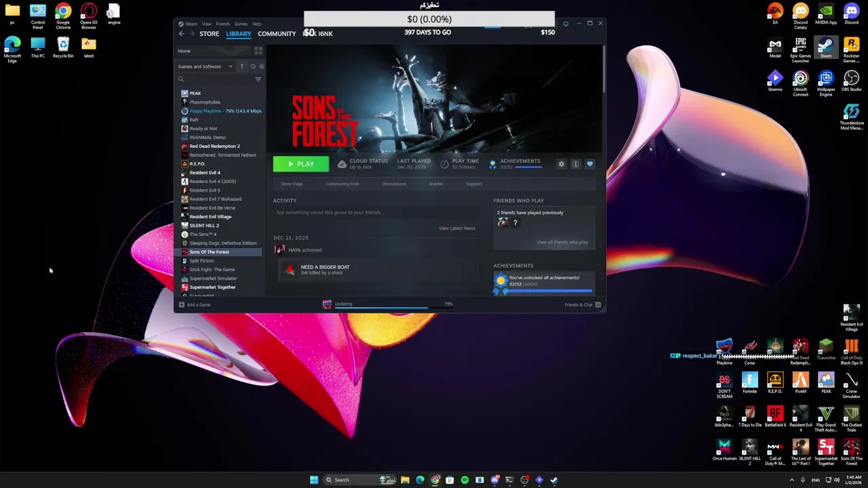The width and height of the screenshot is (868, 488).
Task: Click Windows Start button on taskbar
Action: coord(314,480)
